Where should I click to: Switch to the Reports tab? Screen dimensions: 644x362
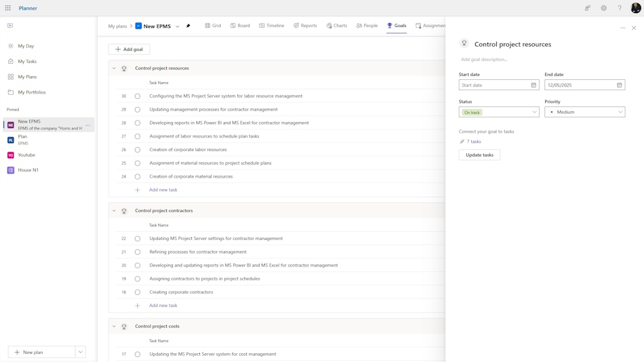pyautogui.click(x=305, y=26)
